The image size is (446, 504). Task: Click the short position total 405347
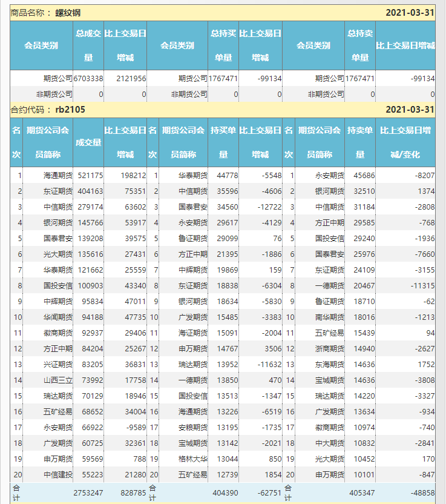[x=360, y=493]
